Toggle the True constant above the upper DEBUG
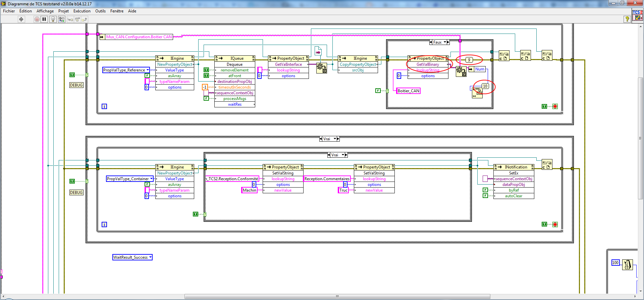The width and height of the screenshot is (644, 300). [x=72, y=75]
